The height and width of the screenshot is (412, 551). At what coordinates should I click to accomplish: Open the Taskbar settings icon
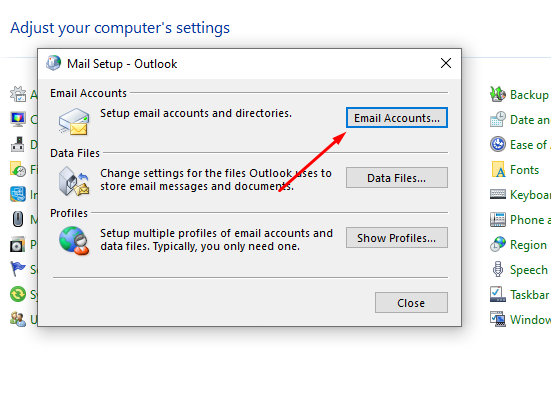498,294
